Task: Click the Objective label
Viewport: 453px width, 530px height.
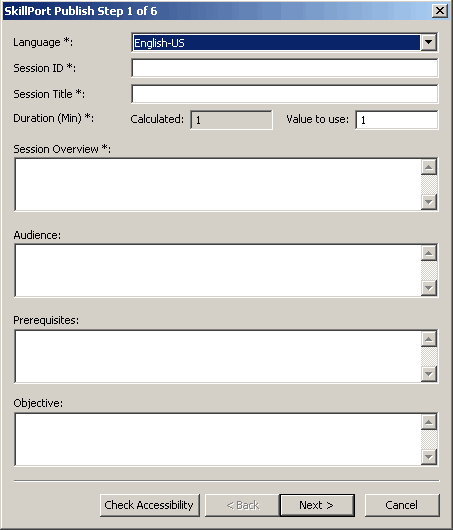Action: click(x=38, y=403)
